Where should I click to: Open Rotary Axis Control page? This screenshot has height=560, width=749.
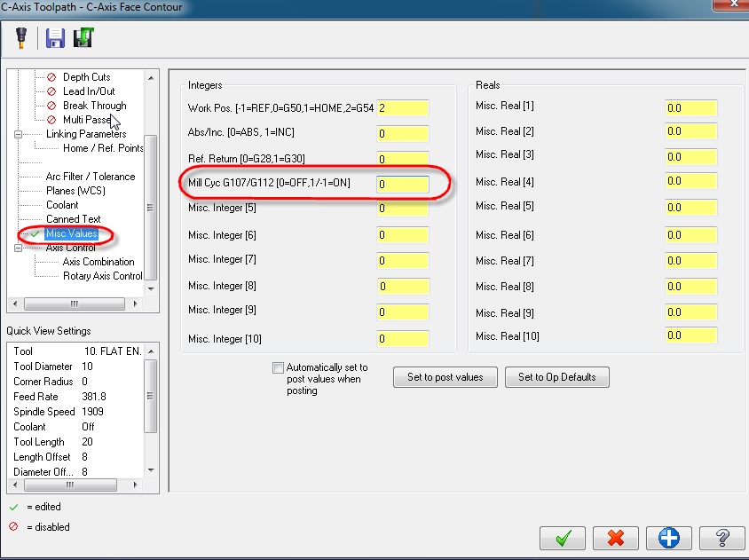[103, 276]
